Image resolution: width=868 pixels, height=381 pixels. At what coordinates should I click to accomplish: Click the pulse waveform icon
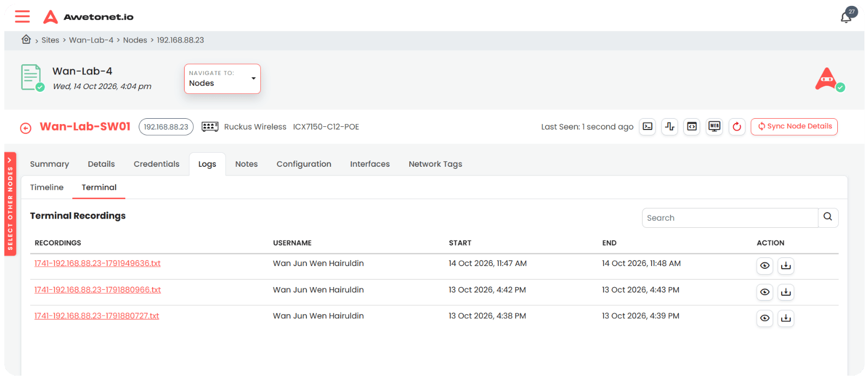click(670, 127)
